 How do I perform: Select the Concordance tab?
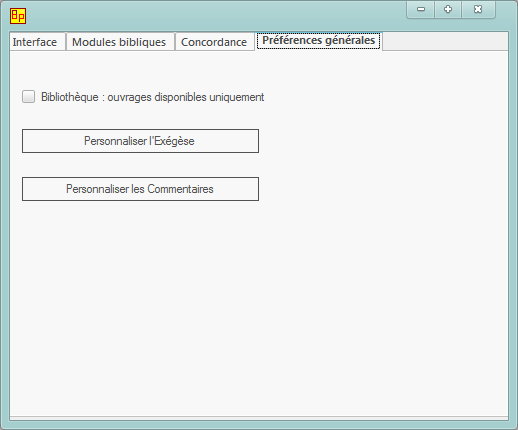(215, 42)
